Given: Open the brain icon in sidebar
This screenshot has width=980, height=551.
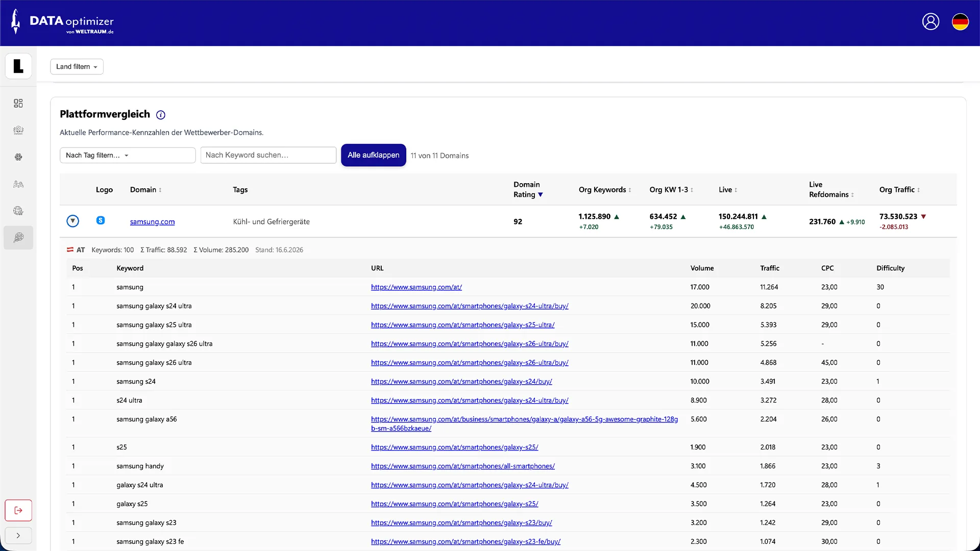Looking at the screenshot, I should (18, 157).
